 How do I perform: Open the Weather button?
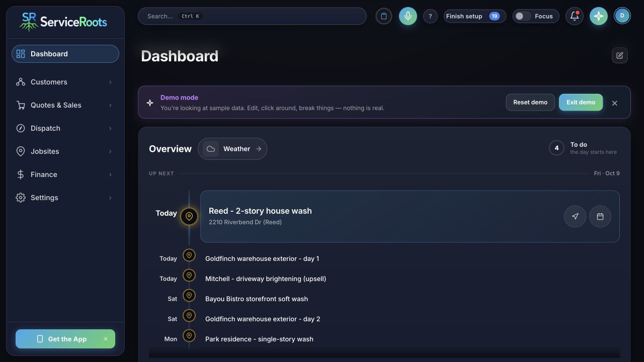[232, 149]
